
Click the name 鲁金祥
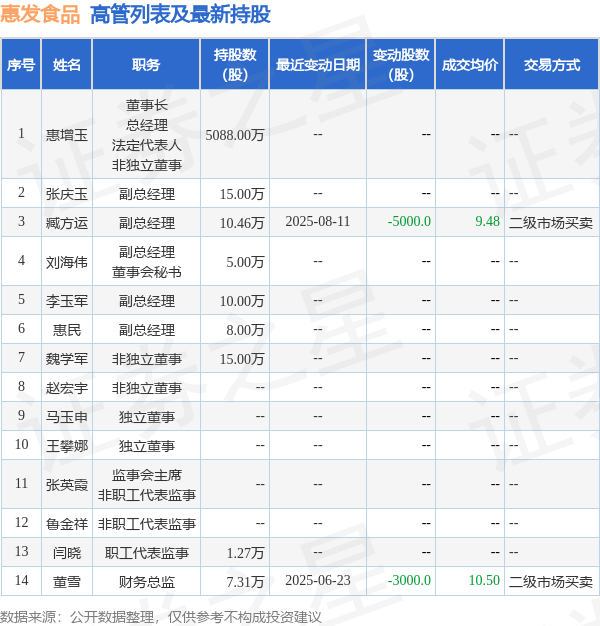coord(67,523)
